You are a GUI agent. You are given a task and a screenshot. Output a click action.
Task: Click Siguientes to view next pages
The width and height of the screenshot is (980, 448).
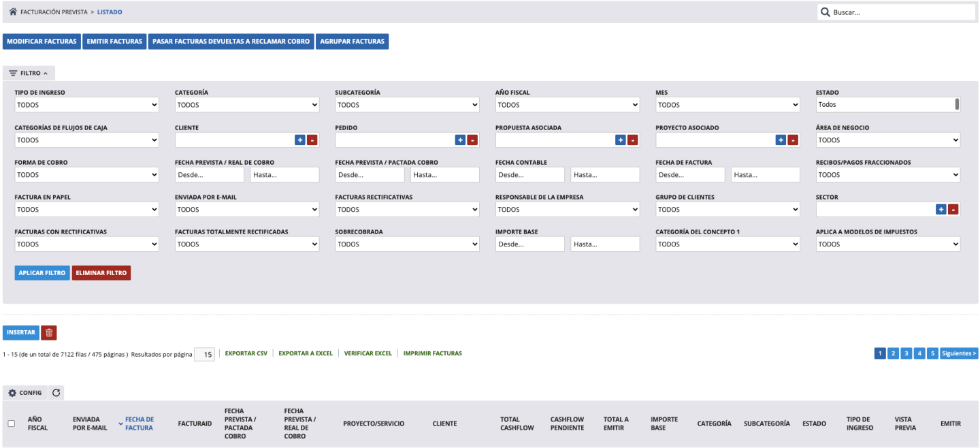(959, 353)
